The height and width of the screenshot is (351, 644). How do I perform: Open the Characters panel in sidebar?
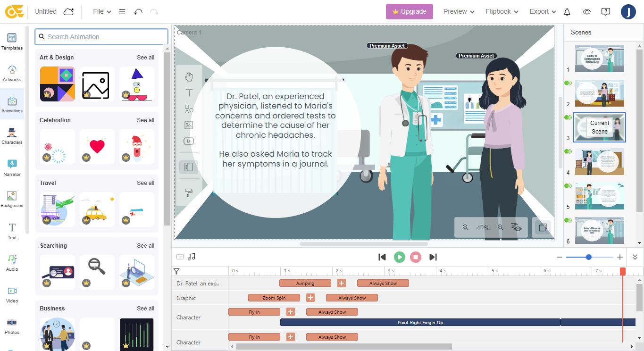tap(12, 135)
